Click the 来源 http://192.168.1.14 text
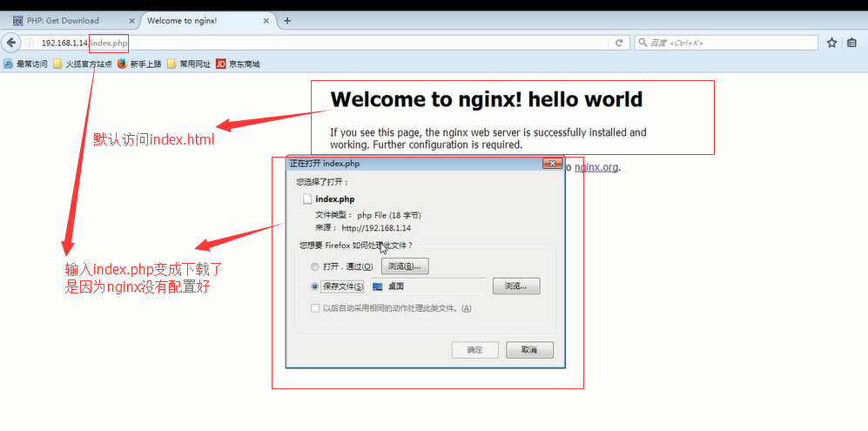The height and width of the screenshot is (431, 868). 363,227
